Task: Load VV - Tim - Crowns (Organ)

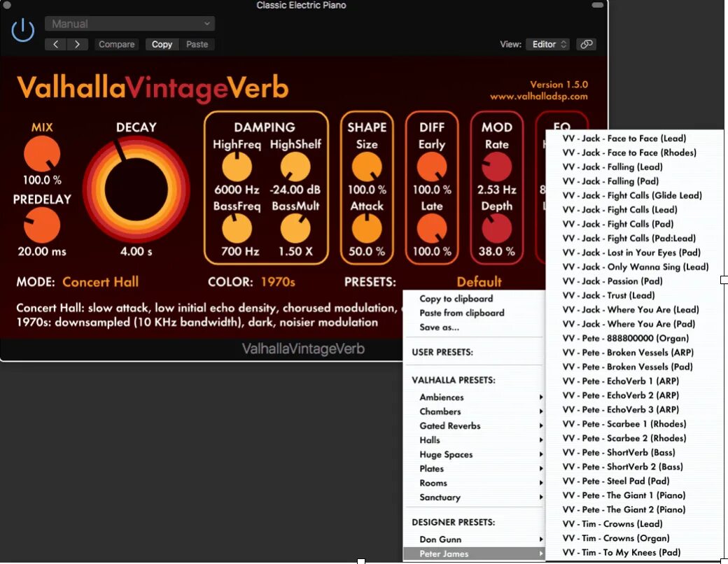Action: pyautogui.click(x=635, y=539)
